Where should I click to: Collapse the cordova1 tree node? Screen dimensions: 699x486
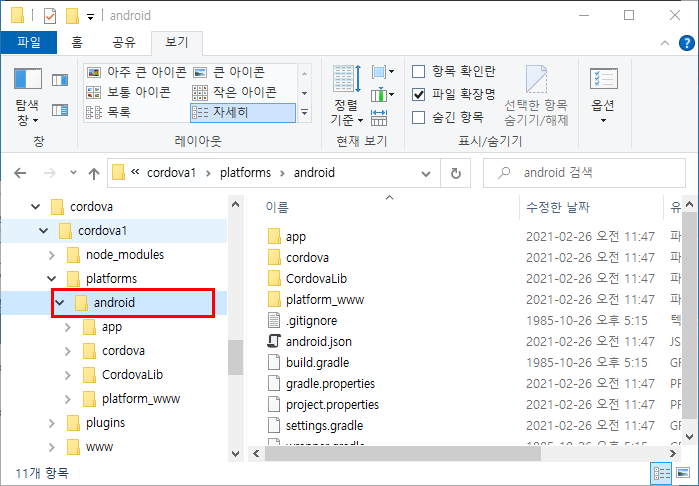tap(44, 231)
